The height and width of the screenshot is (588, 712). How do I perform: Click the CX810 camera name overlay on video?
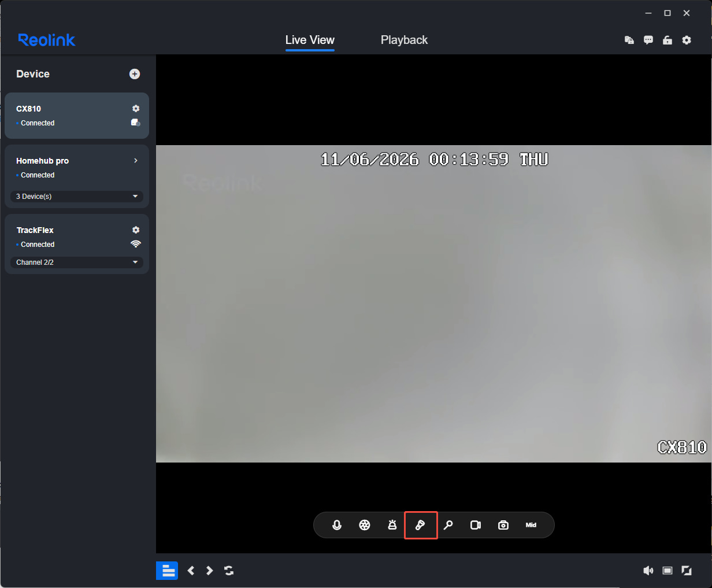point(682,447)
